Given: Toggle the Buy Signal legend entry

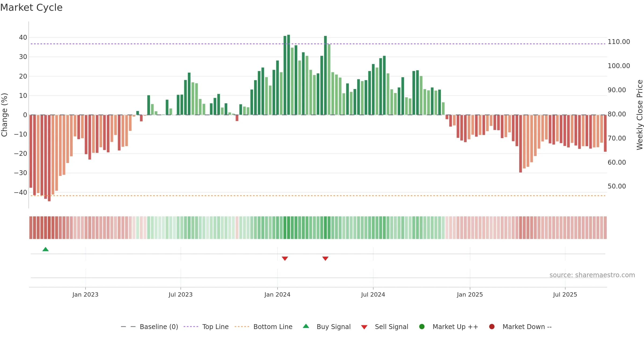Looking at the screenshot, I should [x=327, y=327].
